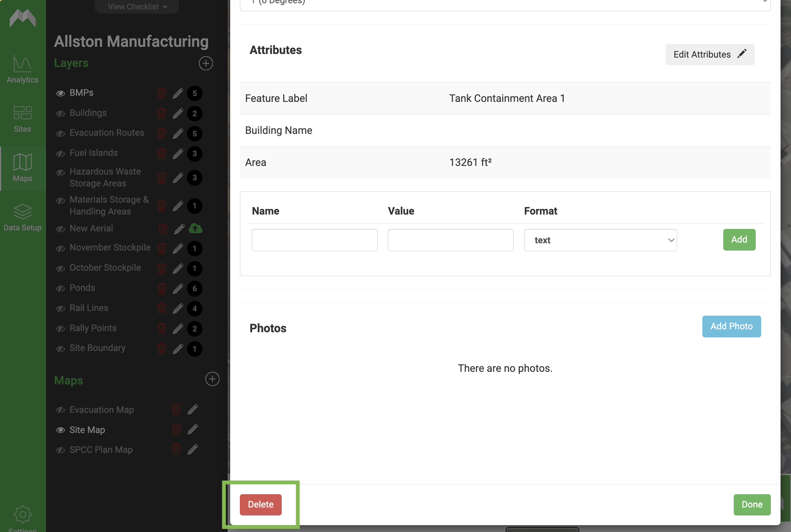Hide the BMPs layer
The image size is (791, 532).
click(61, 93)
